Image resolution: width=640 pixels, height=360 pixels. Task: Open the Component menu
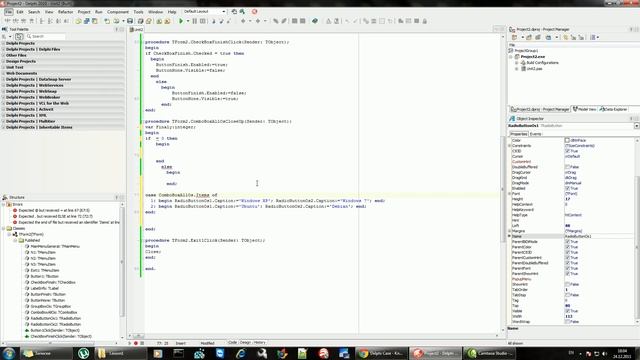coord(118,12)
